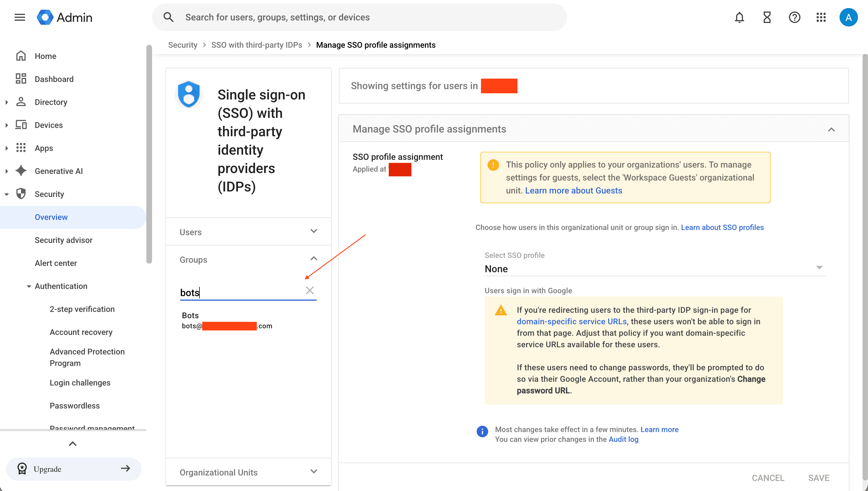Expand the Organizational Units chevron
The height and width of the screenshot is (491, 868).
pos(314,471)
